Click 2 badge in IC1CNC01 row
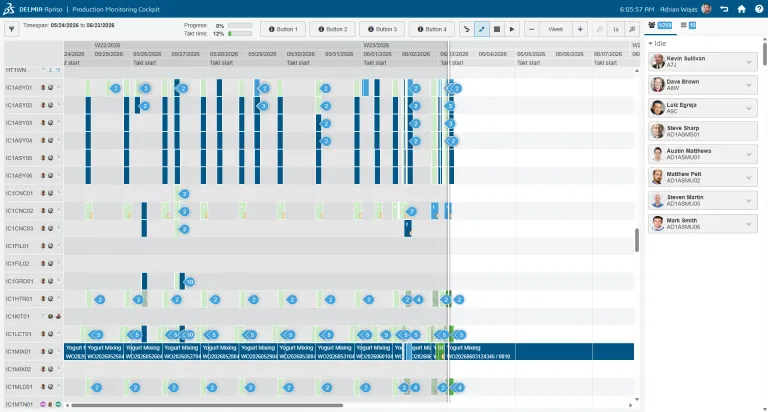The width and height of the screenshot is (768, 412). point(184,194)
